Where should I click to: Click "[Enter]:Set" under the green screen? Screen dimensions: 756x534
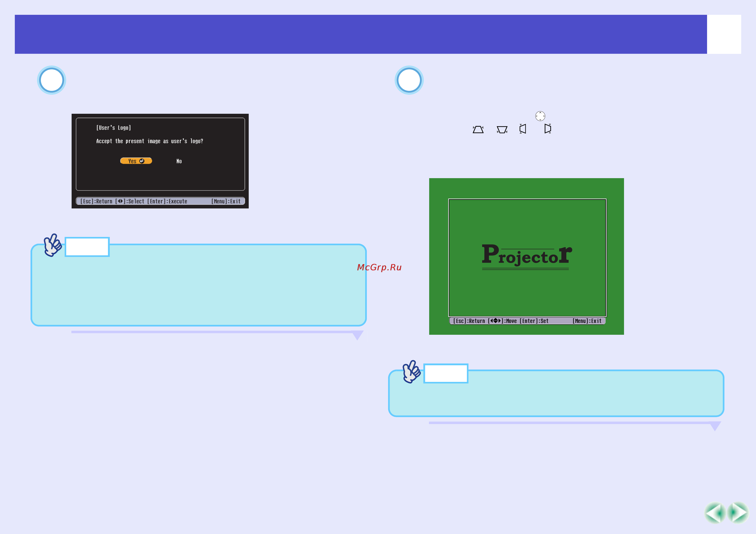coord(534,321)
